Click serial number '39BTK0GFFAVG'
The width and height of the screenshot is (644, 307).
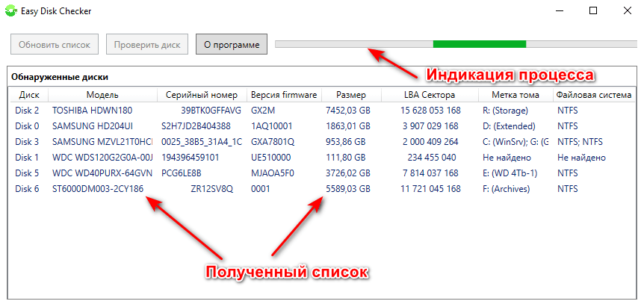tap(212, 111)
